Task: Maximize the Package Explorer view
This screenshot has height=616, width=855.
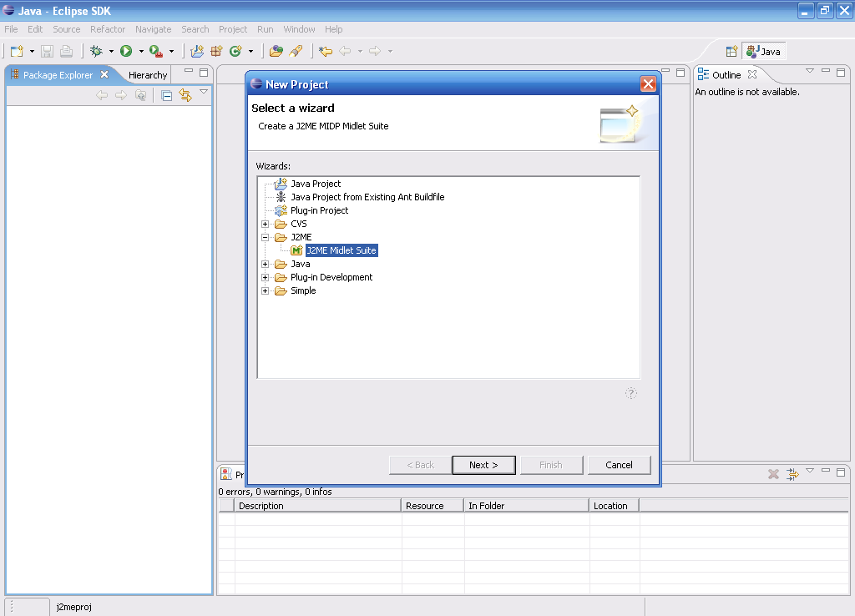Action: [x=204, y=72]
